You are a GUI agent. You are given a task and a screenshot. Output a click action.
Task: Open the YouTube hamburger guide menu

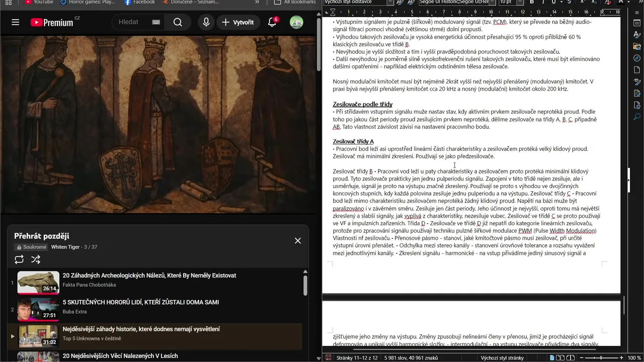(x=15, y=22)
